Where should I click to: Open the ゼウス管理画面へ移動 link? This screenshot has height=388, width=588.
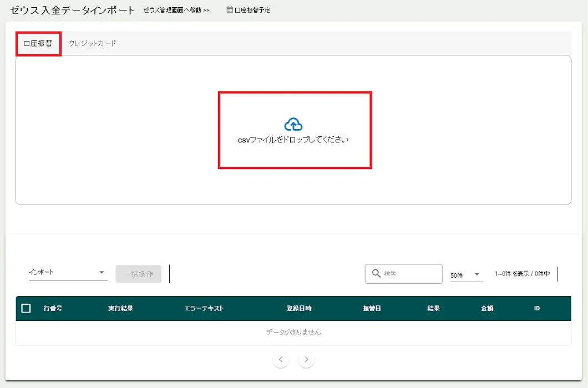click(x=176, y=10)
